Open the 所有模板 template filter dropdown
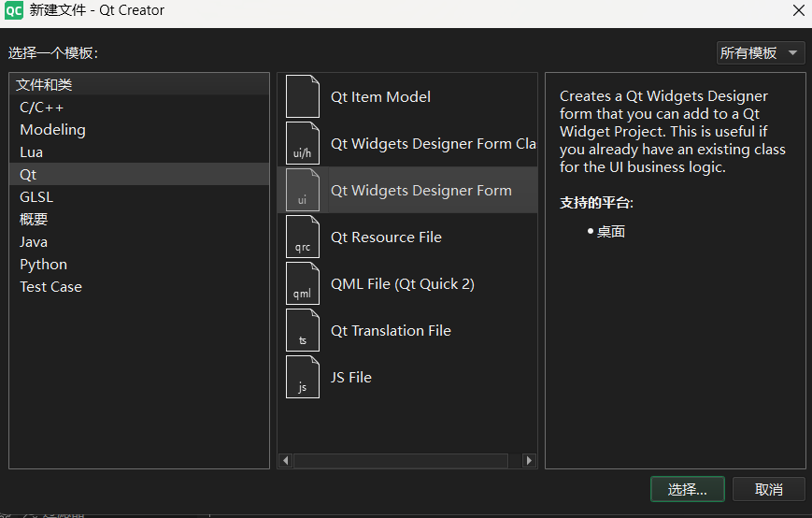Viewport: 812px width, 518px height. [761, 53]
